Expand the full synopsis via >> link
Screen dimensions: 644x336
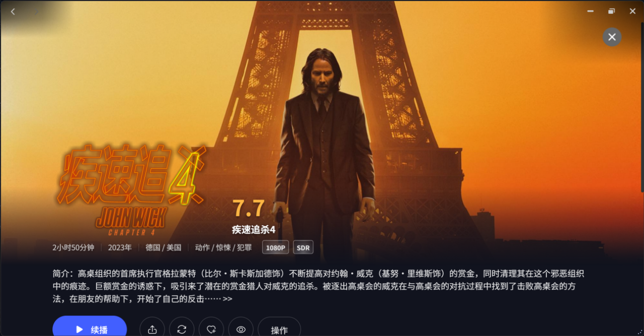click(227, 299)
